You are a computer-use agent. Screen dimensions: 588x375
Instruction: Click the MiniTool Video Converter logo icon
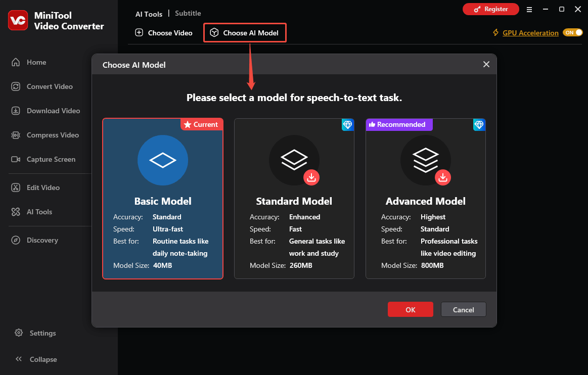coord(18,20)
